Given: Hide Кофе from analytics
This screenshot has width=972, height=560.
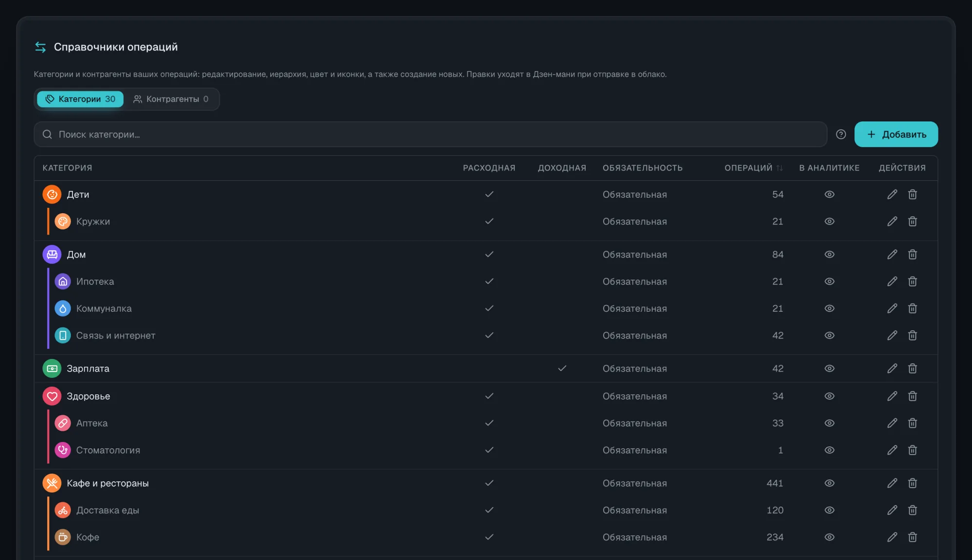Looking at the screenshot, I should (829, 537).
